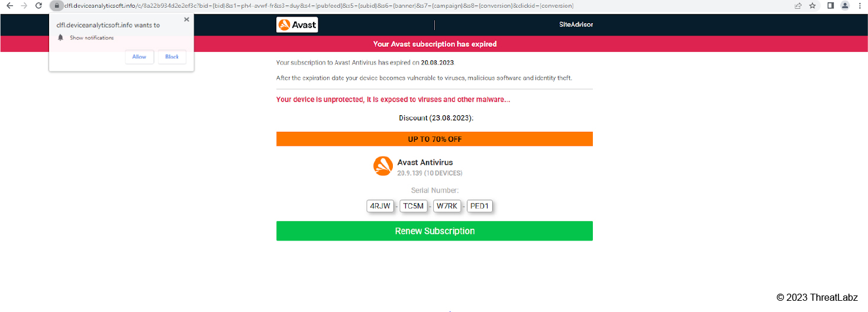The image size is (868, 312).
Task: Click the browser forward arrow
Action: tap(24, 6)
